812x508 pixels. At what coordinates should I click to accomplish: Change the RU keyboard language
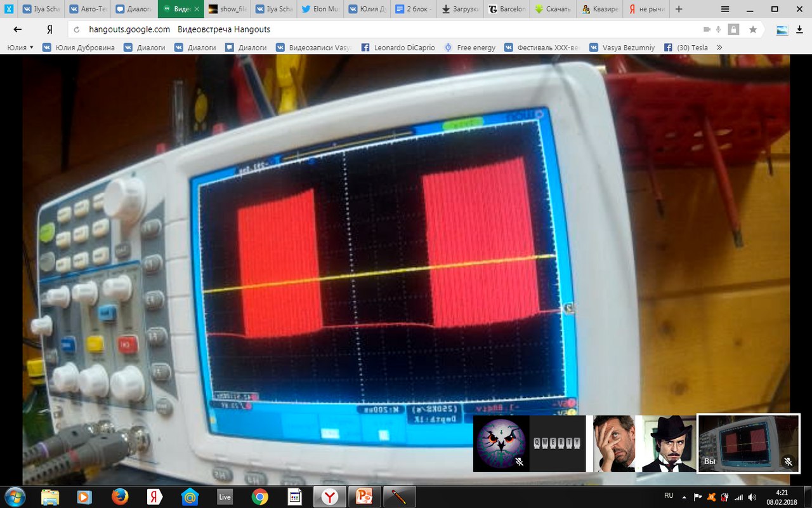pos(669,496)
